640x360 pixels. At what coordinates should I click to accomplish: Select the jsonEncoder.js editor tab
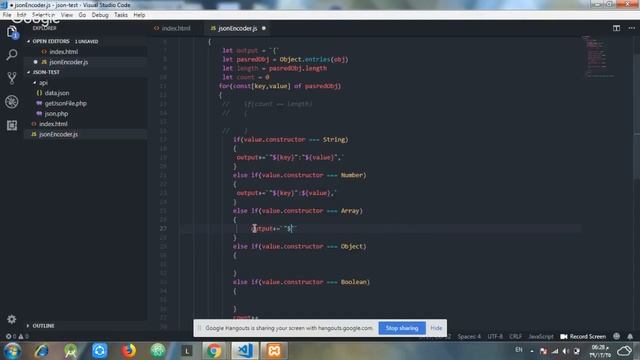point(238,28)
